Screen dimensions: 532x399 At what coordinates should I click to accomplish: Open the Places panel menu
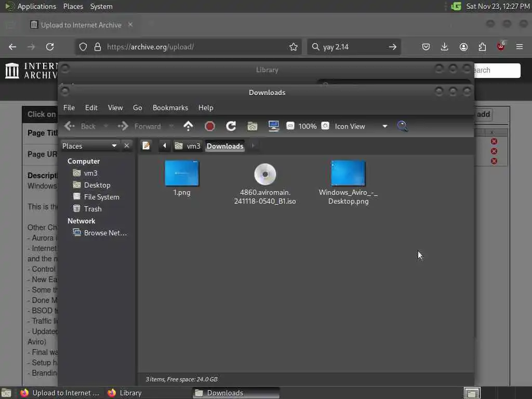(x=73, y=6)
